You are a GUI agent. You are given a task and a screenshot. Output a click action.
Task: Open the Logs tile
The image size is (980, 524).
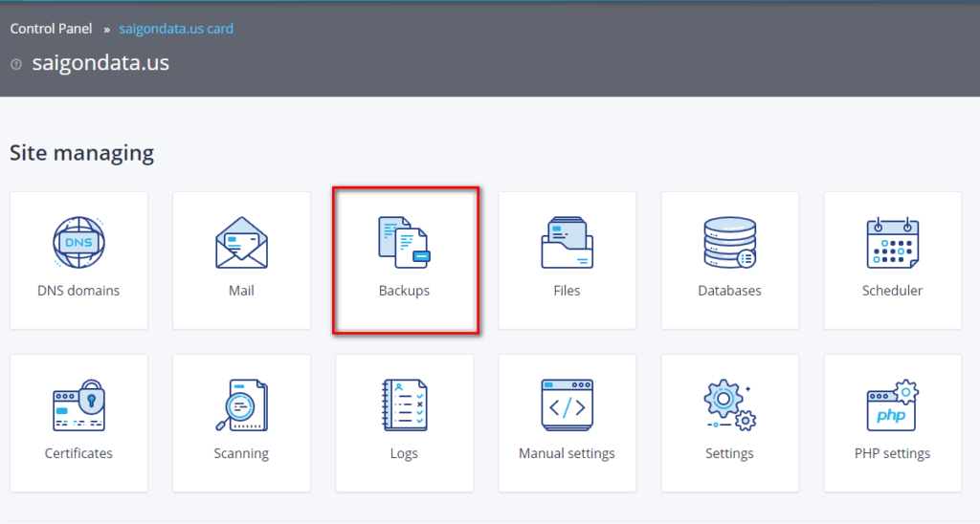coord(405,424)
